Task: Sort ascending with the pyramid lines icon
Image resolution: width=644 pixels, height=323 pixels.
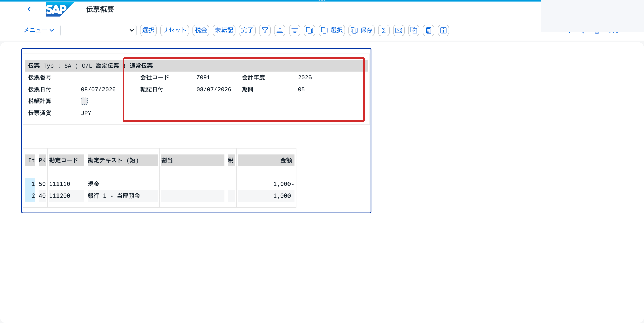Action: [280, 30]
